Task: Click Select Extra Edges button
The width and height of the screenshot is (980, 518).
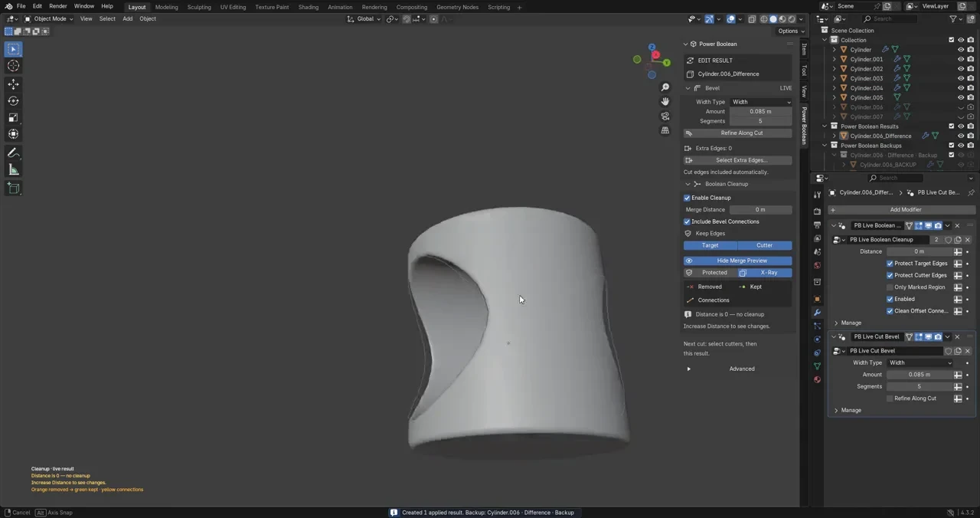Action: pyautogui.click(x=738, y=160)
